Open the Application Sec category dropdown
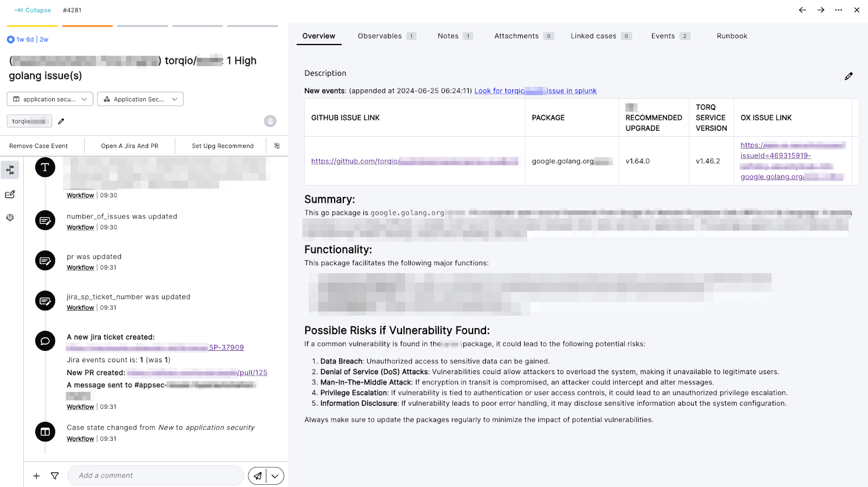 (x=140, y=99)
